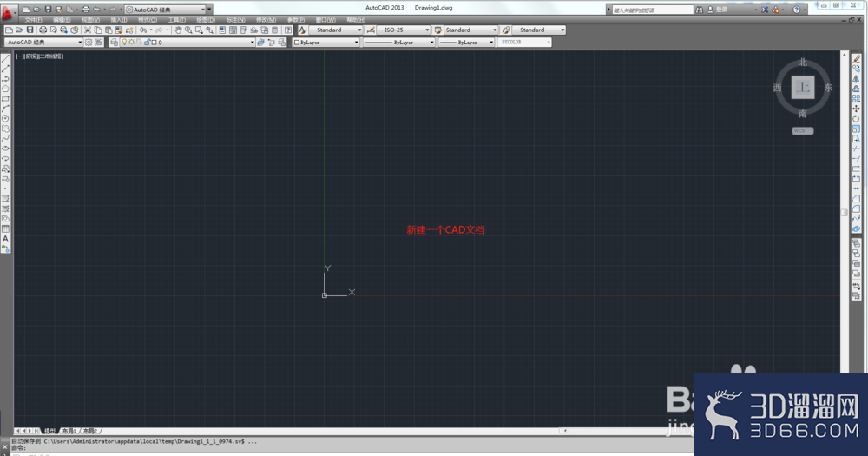Select the Multiline Text (A) tool
Viewport: 868px width, 456px height.
pos(5,239)
